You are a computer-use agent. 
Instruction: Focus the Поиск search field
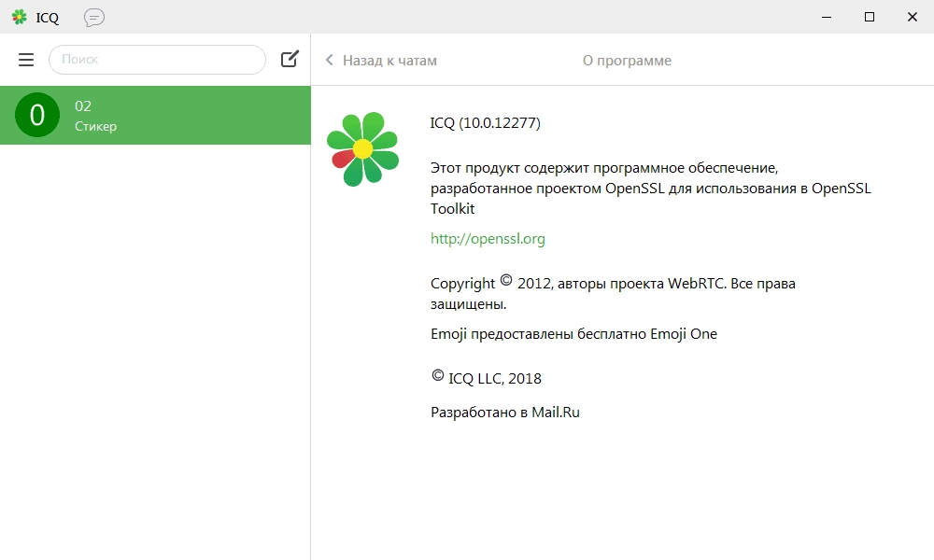click(157, 60)
